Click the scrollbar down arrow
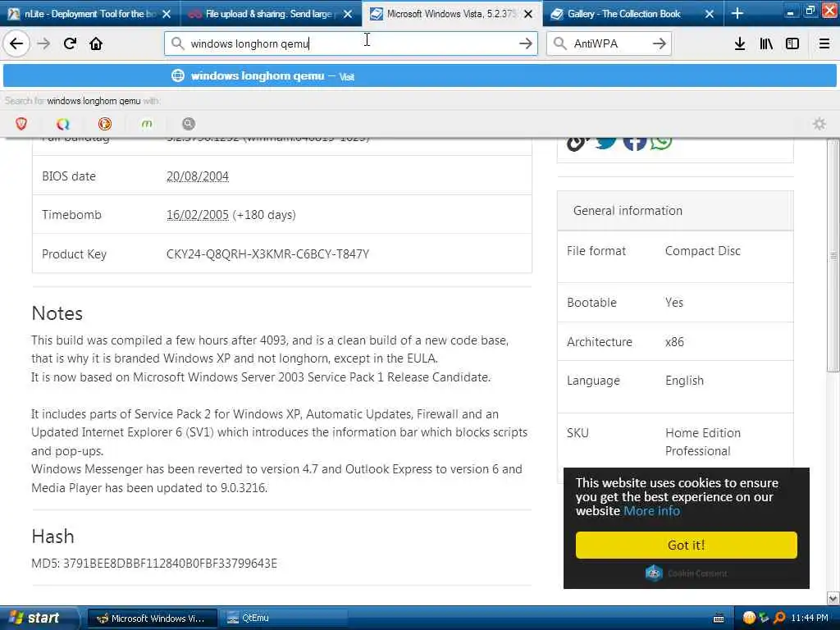 click(833, 598)
